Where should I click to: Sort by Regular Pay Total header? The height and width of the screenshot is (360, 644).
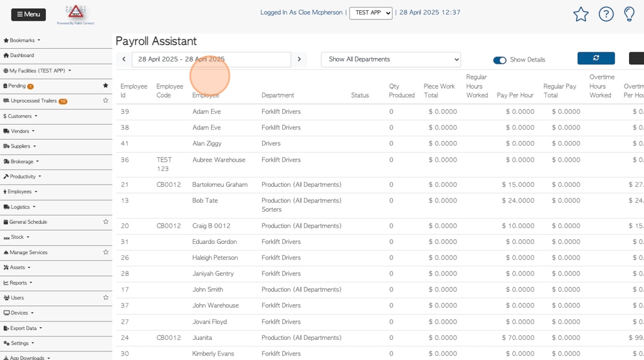pyautogui.click(x=559, y=90)
